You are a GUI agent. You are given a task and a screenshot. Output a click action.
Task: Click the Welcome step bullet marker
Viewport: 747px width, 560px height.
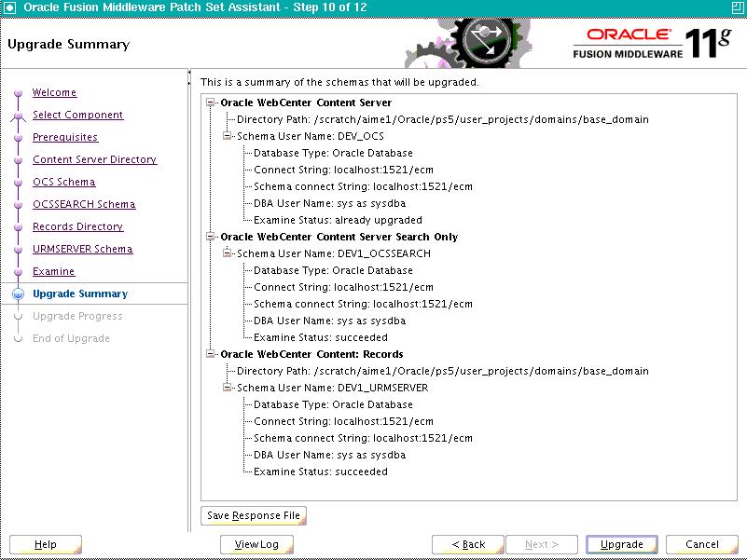coord(18,93)
